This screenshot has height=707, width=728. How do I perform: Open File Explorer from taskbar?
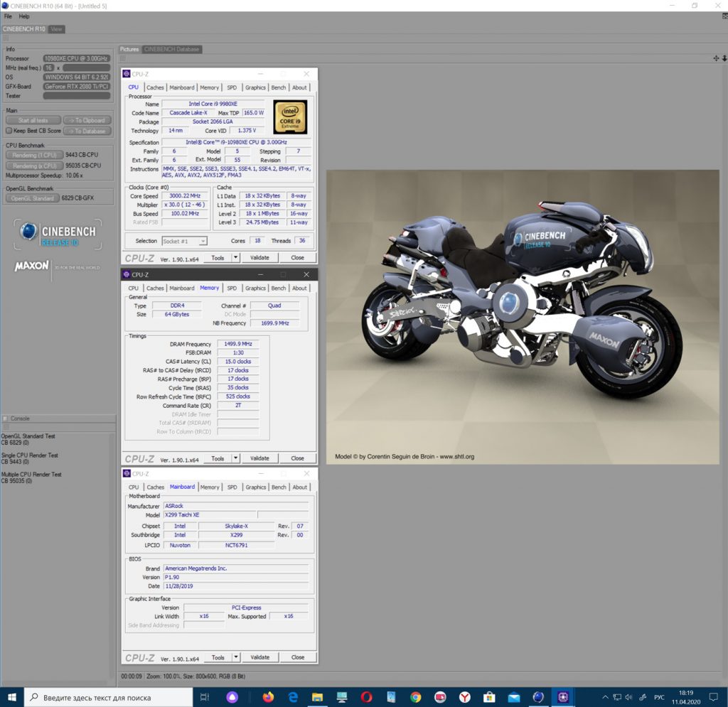point(317,696)
